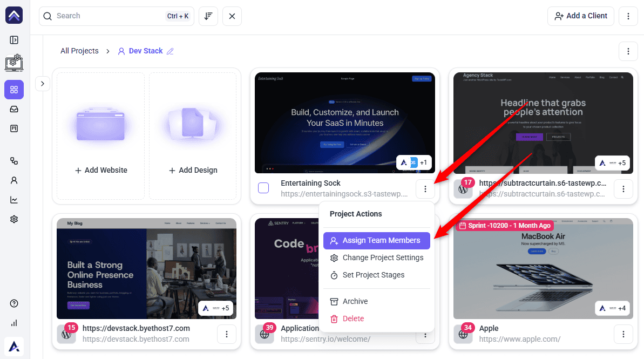The height and width of the screenshot is (359, 644).
Task: Click +5 members badge on Agency Stack card
Action: tap(612, 163)
